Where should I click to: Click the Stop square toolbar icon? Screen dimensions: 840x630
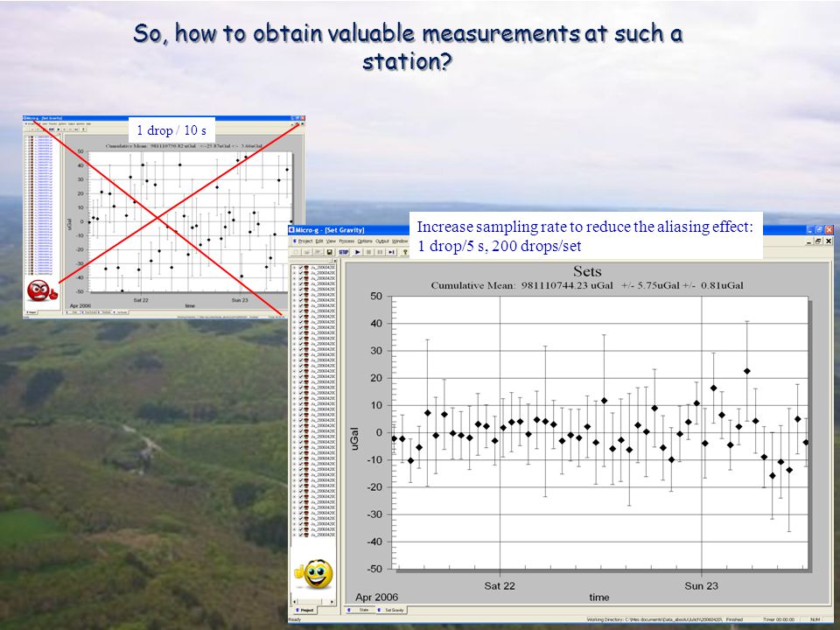pyautogui.click(x=368, y=252)
